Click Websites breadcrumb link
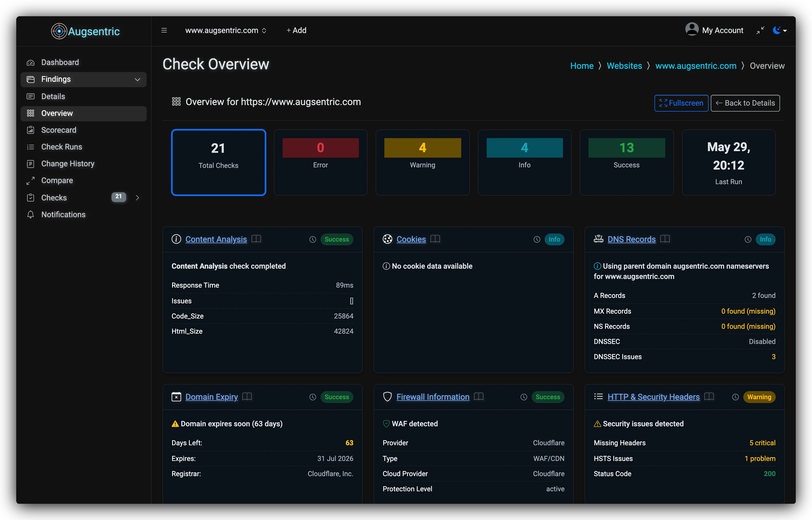The width and height of the screenshot is (812, 520). tap(624, 66)
